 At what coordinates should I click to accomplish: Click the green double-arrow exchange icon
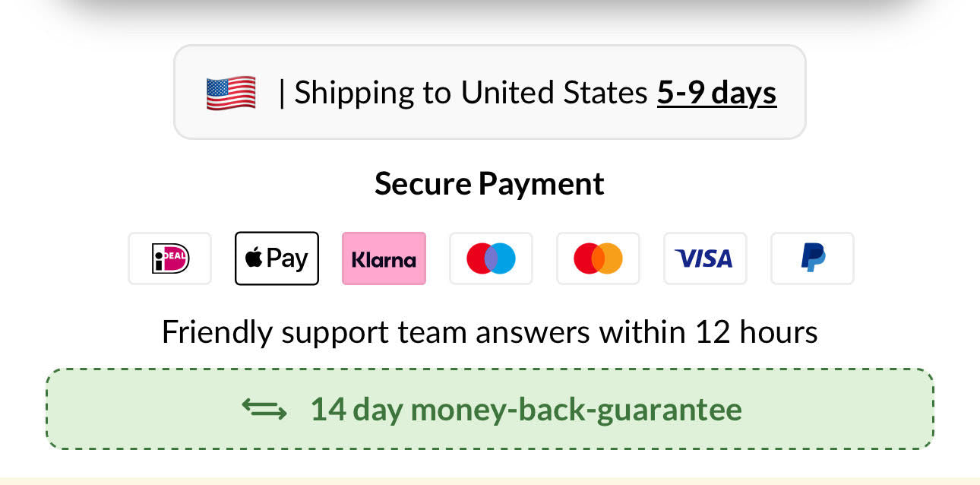point(264,410)
